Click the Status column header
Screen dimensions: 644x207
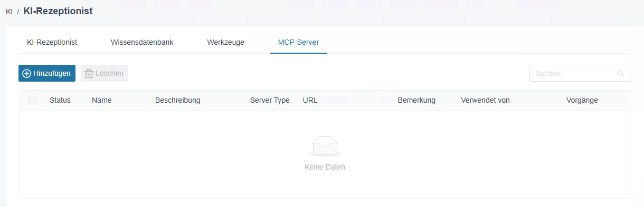pos(60,100)
